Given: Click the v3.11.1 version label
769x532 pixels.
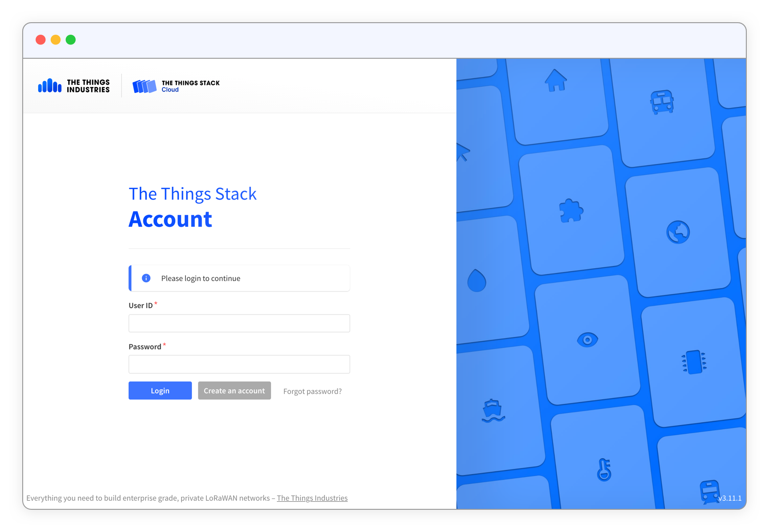Looking at the screenshot, I should pyautogui.click(x=730, y=498).
